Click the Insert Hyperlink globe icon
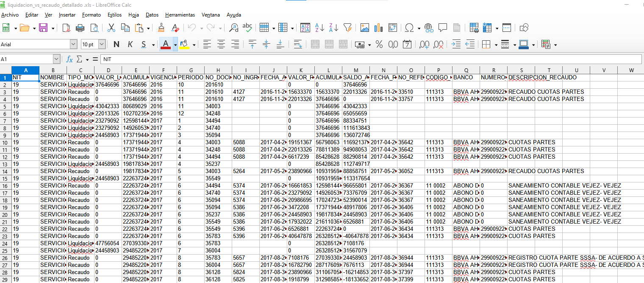Viewport: 644px width, 283px height. 429,28
